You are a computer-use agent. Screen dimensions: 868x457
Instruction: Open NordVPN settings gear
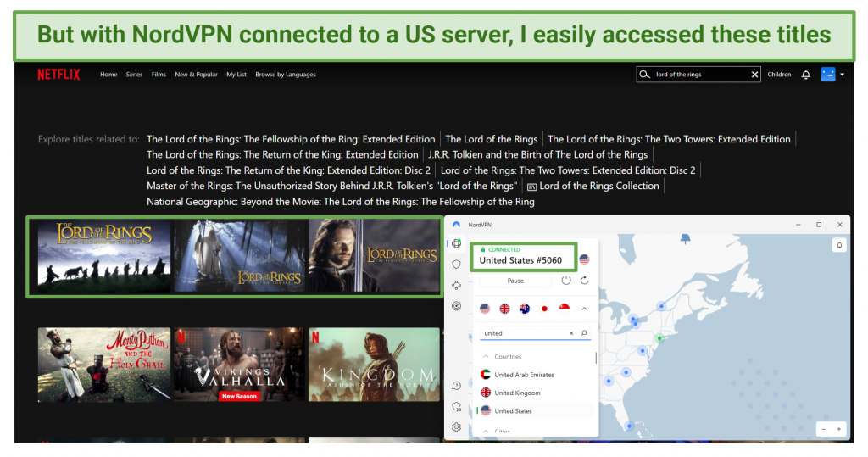pyautogui.click(x=456, y=427)
